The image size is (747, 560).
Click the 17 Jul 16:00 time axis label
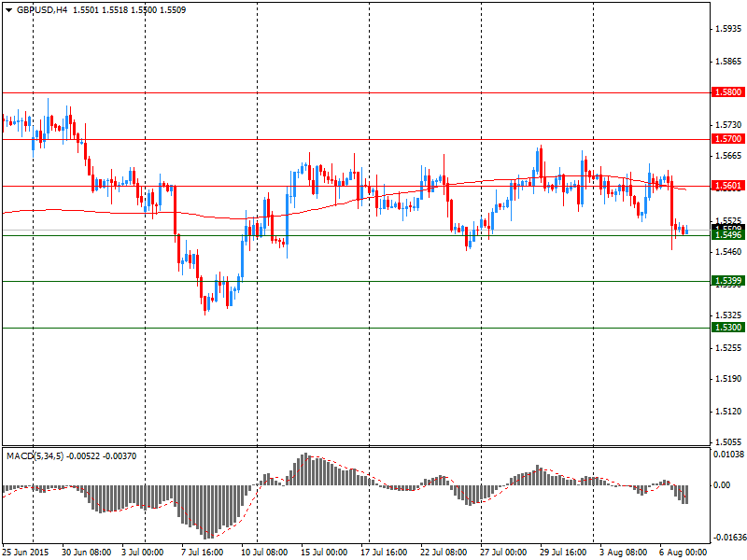[x=384, y=553]
